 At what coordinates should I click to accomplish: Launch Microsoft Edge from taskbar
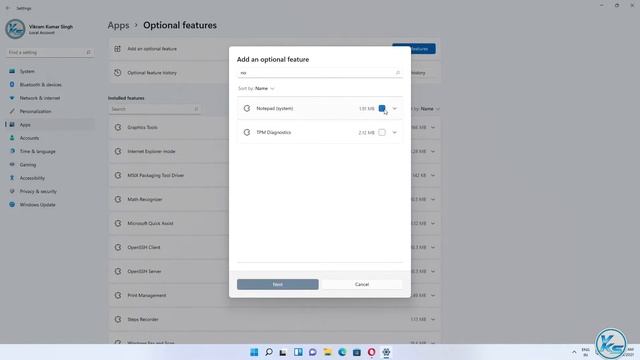342,352
